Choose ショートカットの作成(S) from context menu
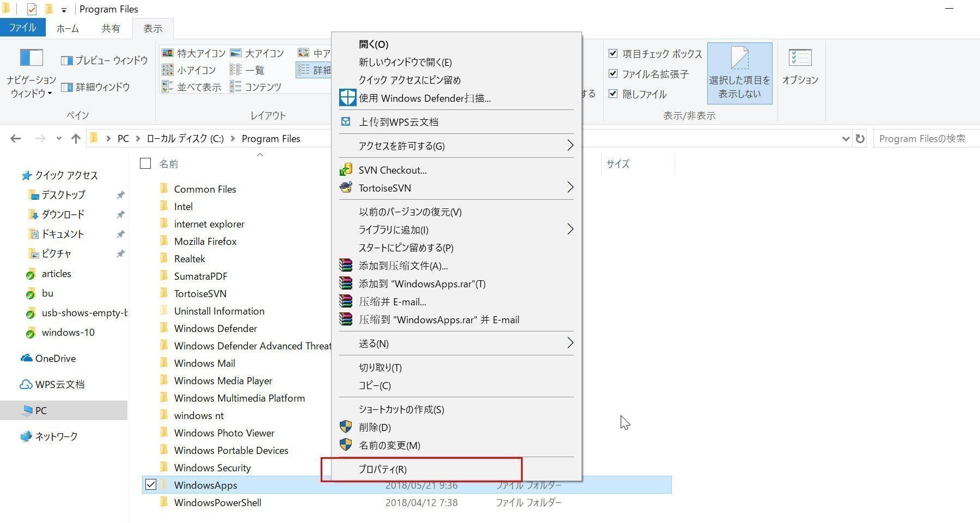Viewport: 980px width, 523px height. click(456, 409)
